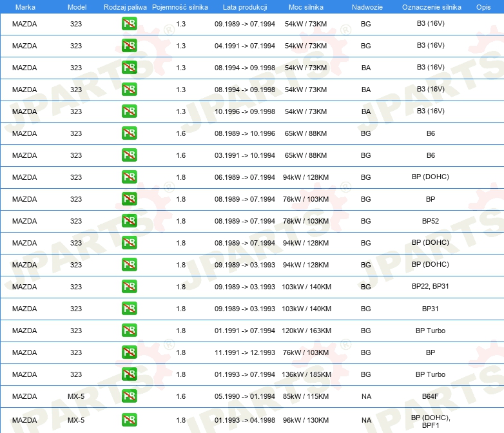The width and height of the screenshot is (504, 433).
Task: Click the fuel icon in the 120kW / 163KM row
Action: tap(129, 330)
